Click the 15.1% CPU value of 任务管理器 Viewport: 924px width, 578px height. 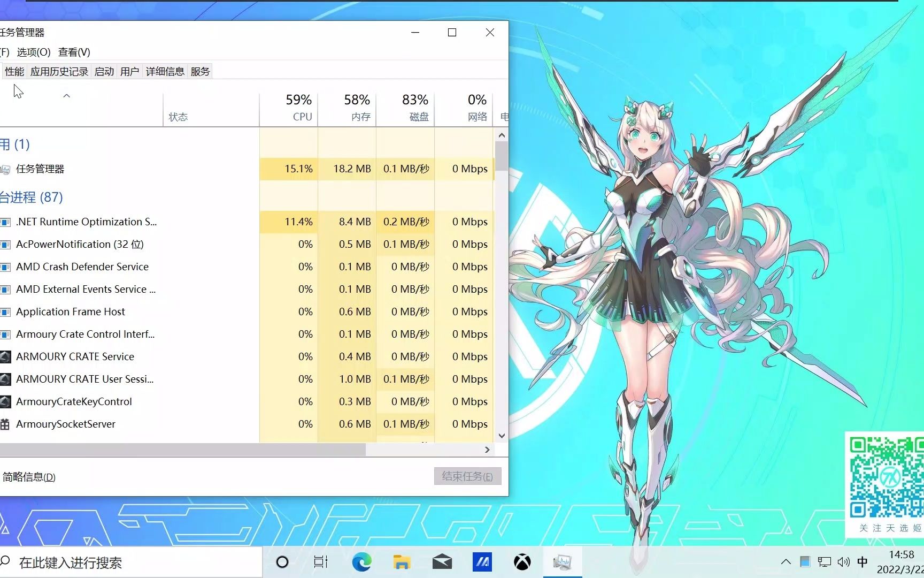pyautogui.click(x=298, y=169)
